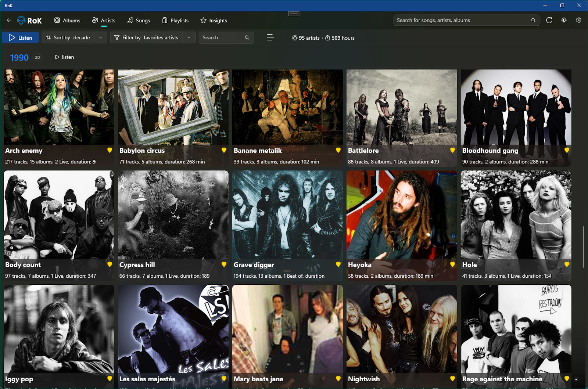The height and width of the screenshot is (389, 588).
Task: Click the vertical scrollbar thumb
Action: point(583,247)
